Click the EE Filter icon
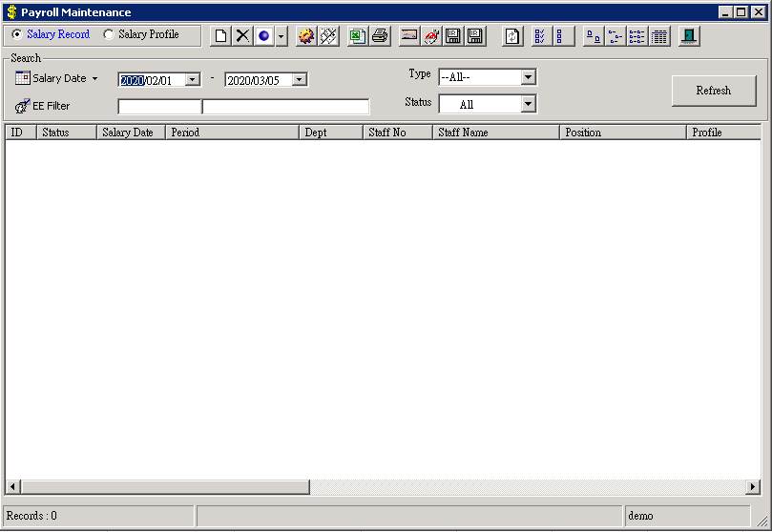The width and height of the screenshot is (772, 532). coord(22,107)
